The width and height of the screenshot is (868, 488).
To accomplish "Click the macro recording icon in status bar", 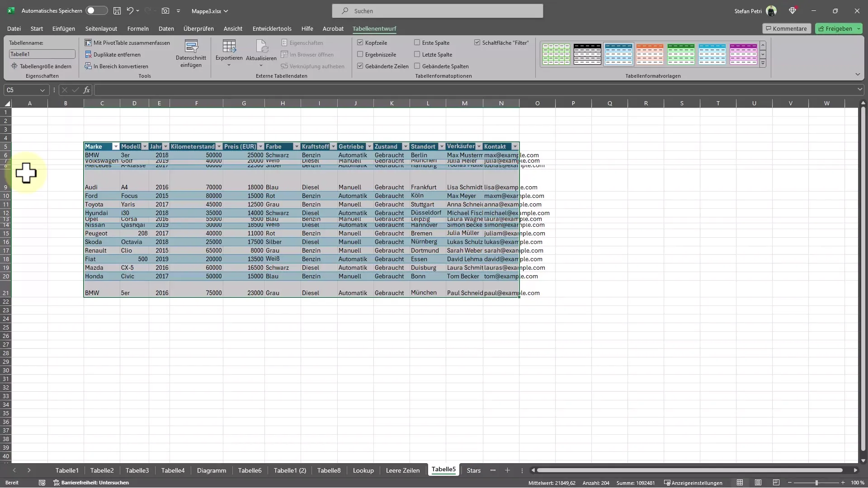I will (42, 483).
